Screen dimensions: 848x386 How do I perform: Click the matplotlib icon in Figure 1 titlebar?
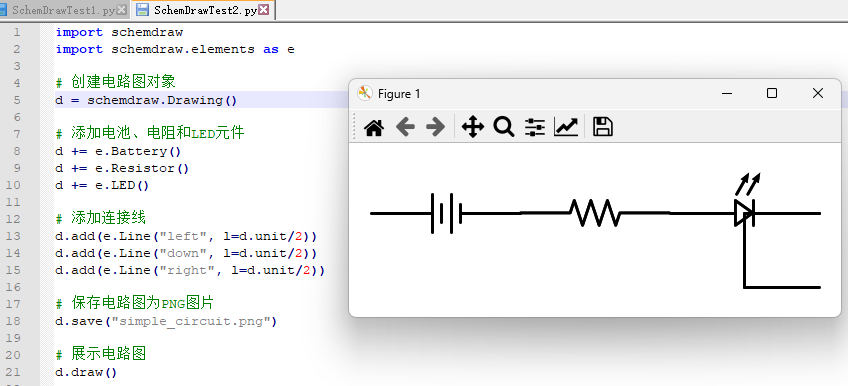365,93
